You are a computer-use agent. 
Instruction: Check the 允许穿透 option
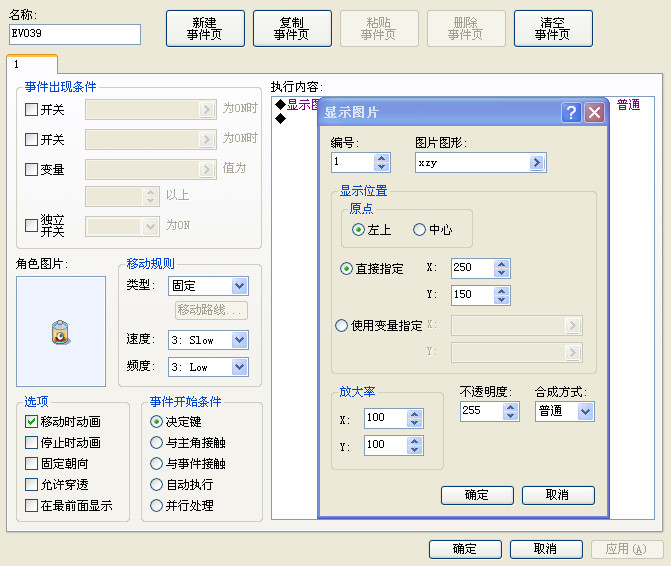[x=31, y=484]
